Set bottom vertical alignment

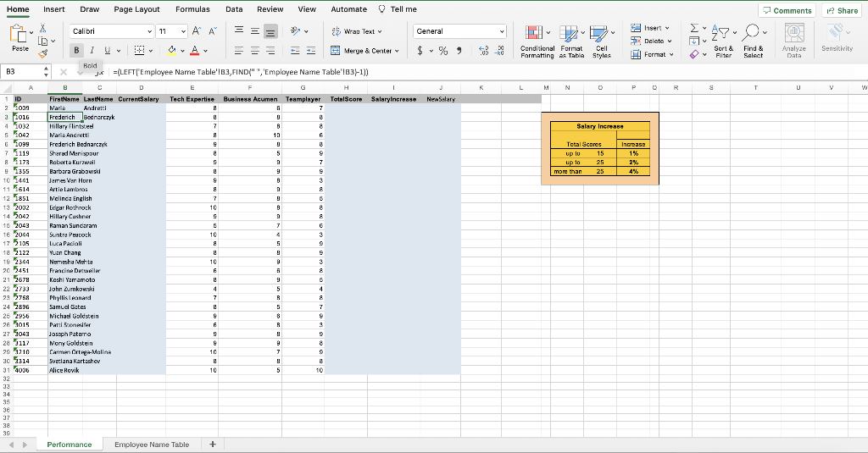point(270,31)
